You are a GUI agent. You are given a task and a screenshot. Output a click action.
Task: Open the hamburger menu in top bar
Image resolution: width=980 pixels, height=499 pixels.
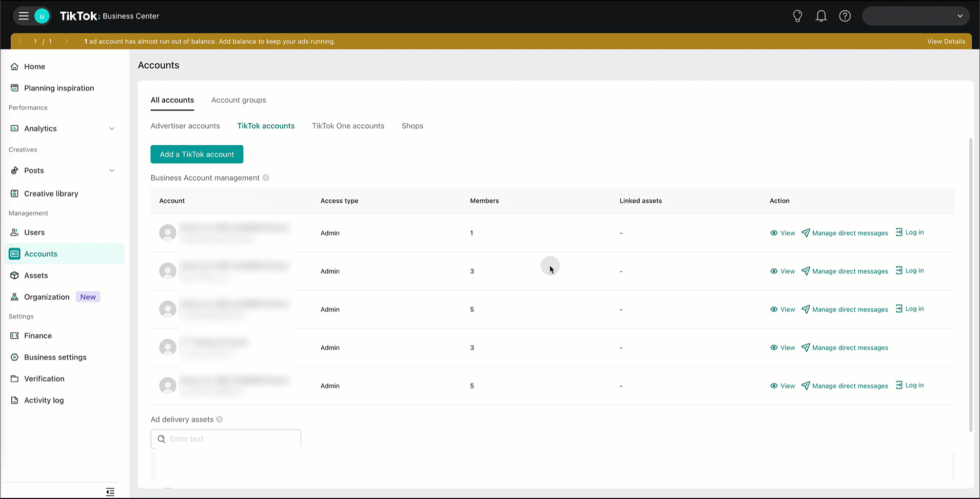pos(24,16)
